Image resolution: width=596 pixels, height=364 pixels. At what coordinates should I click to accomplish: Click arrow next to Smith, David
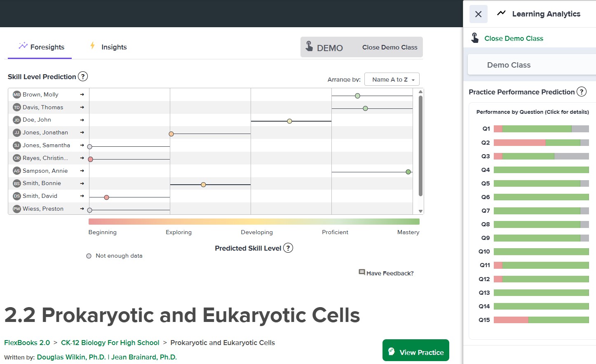coord(82,196)
